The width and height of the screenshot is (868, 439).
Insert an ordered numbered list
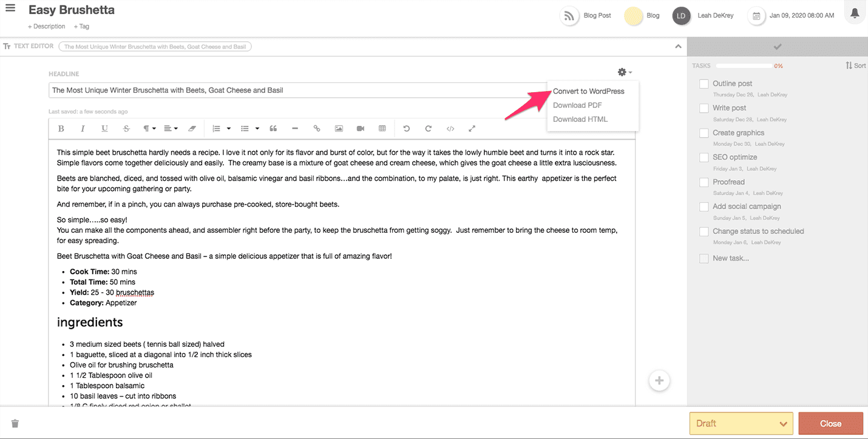coord(217,129)
